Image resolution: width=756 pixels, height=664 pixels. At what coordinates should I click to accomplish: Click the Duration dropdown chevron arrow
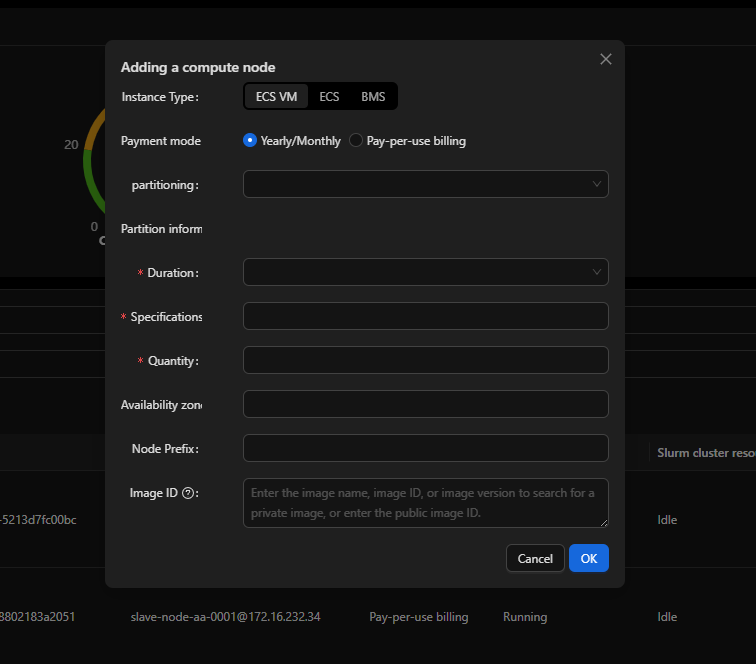click(x=596, y=272)
